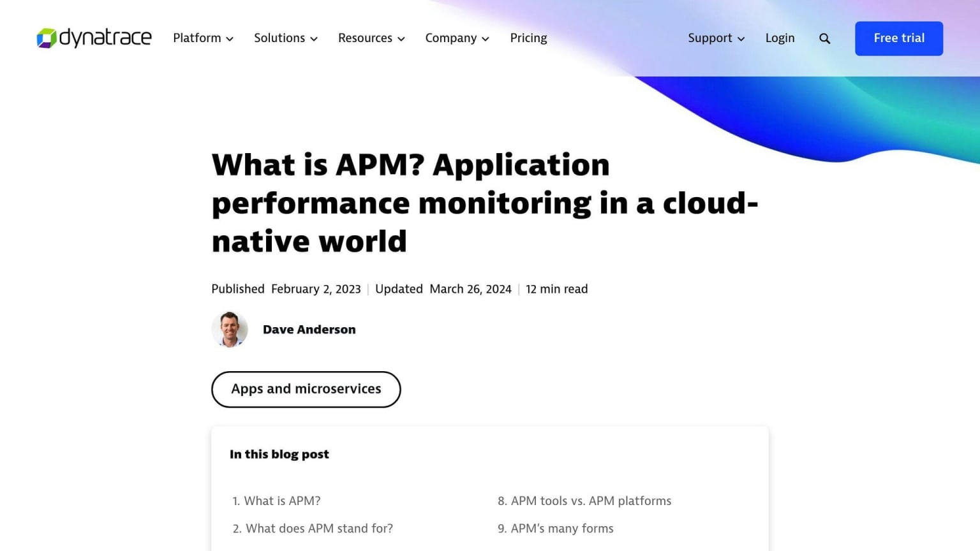Open the Company dropdown

[x=457, y=38]
